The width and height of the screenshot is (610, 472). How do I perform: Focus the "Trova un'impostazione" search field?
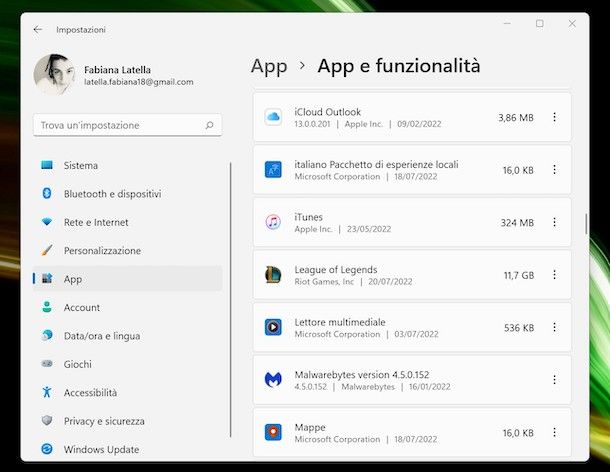[x=128, y=125]
